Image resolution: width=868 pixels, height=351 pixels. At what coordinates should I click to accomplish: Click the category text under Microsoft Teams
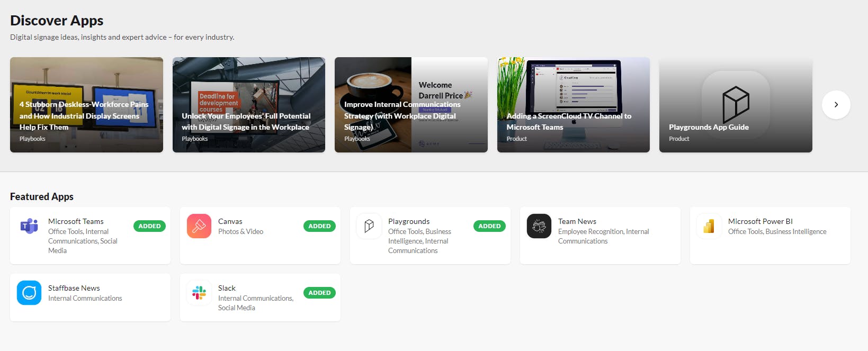(x=83, y=241)
